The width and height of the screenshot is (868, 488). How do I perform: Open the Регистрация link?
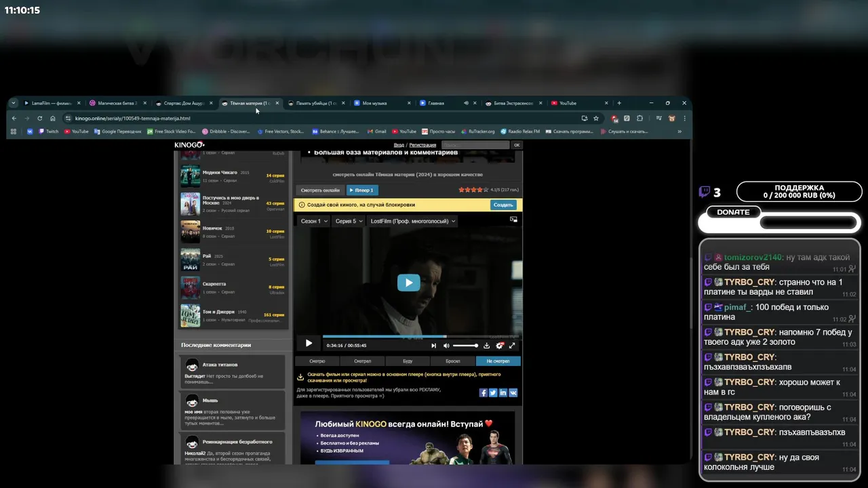422,145
